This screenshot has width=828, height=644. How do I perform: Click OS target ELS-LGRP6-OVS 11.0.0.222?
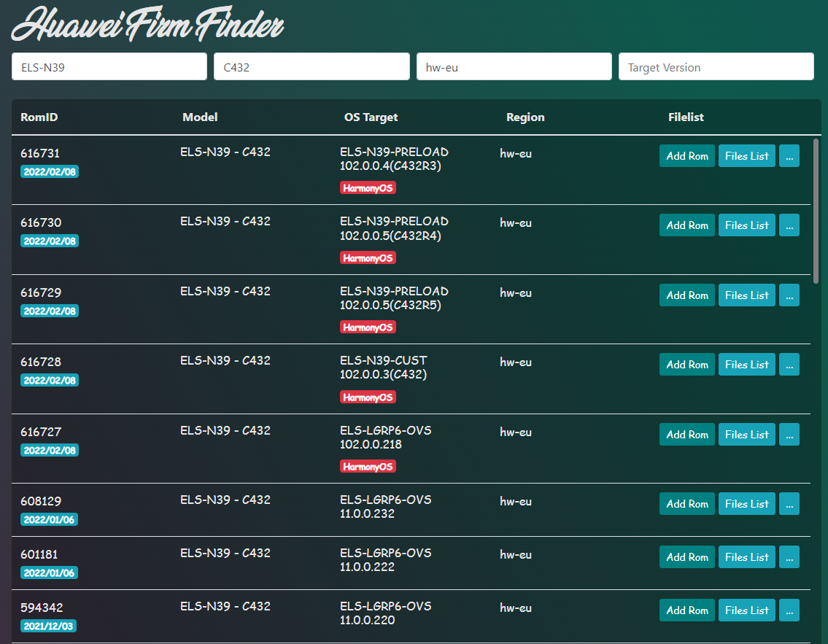point(385,560)
